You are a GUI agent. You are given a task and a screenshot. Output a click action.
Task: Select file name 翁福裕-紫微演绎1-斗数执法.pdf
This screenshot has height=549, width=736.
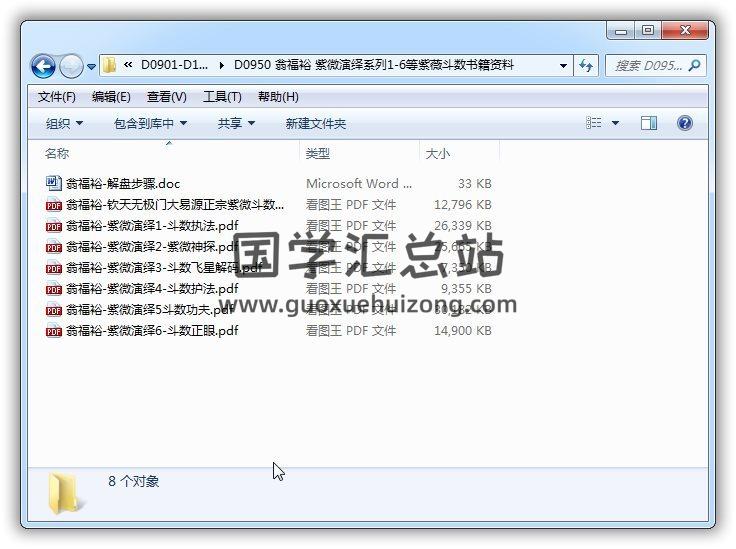click(152, 226)
